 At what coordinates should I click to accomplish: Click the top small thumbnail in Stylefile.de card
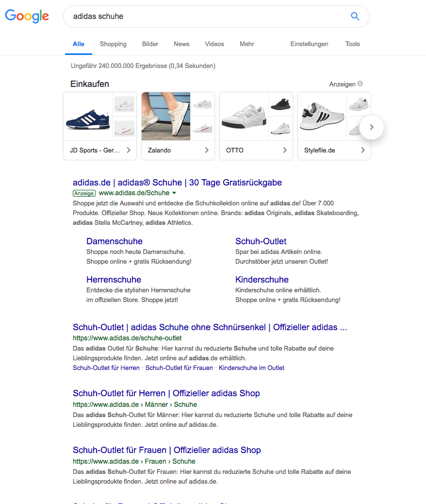click(x=359, y=104)
